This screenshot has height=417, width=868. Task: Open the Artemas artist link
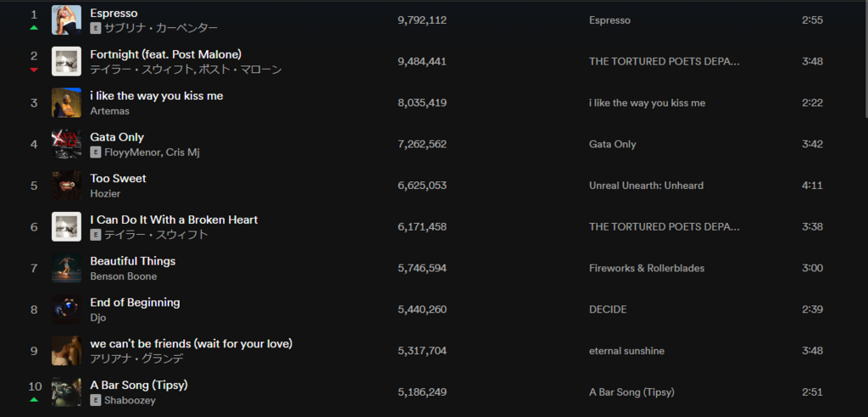pyautogui.click(x=109, y=111)
